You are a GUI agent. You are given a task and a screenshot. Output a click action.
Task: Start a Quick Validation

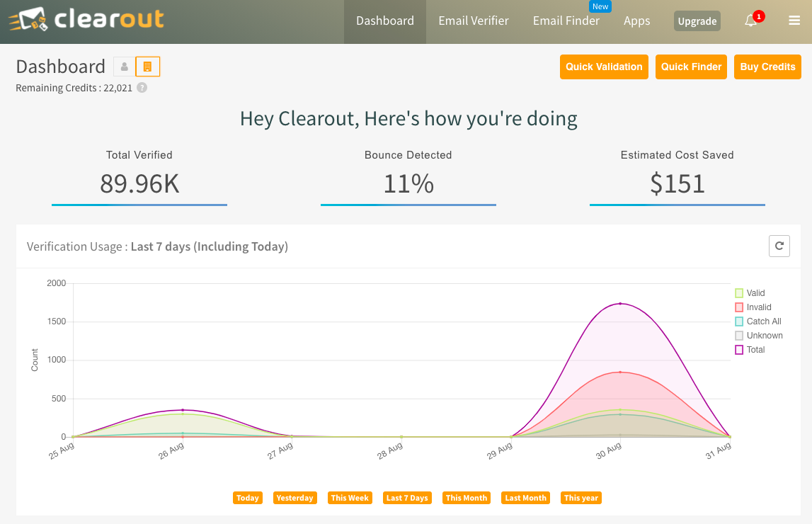[x=604, y=67]
